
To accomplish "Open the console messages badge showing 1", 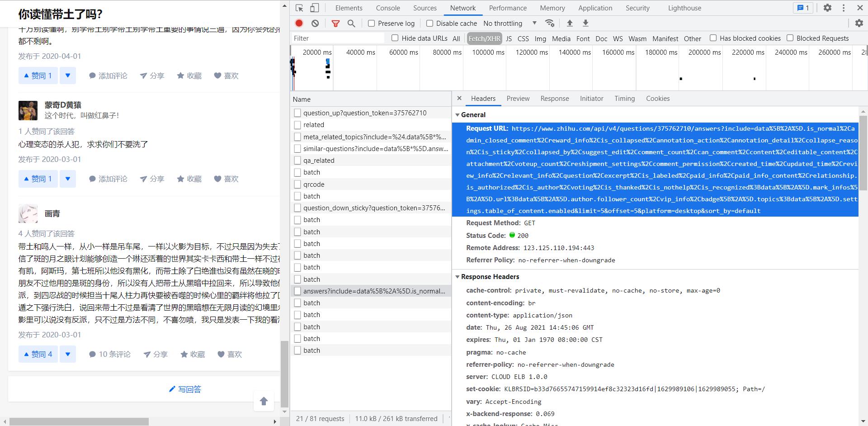I will pyautogui.click(x=803, y=8).
